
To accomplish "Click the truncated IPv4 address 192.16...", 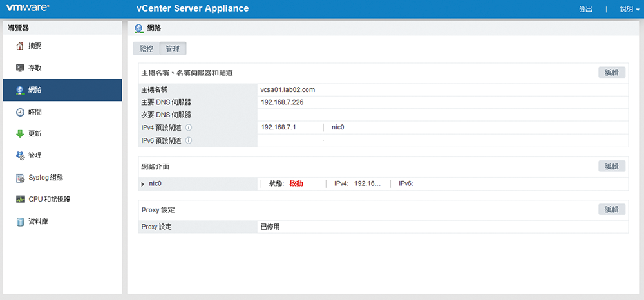I will pyautogui.click(x=368, y=184).
